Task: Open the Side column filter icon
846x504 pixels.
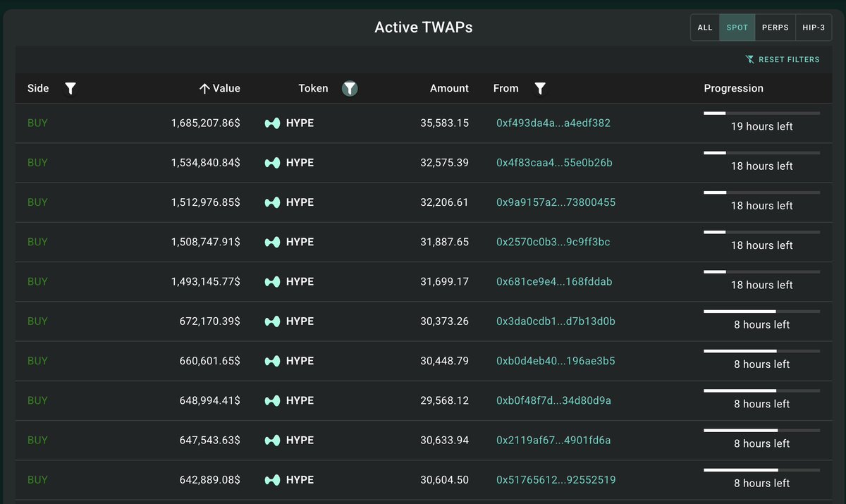Action: [70, 88]
